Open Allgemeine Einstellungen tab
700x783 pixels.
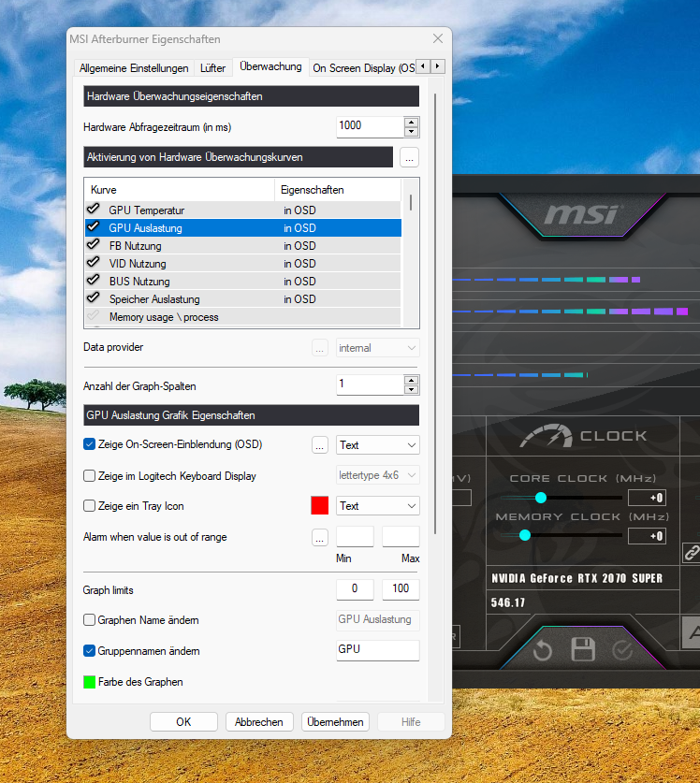[134, 68]
